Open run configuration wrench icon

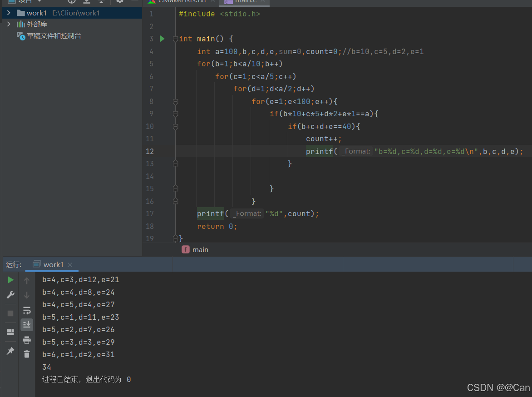pyautogui.click(x=10, y=295)
